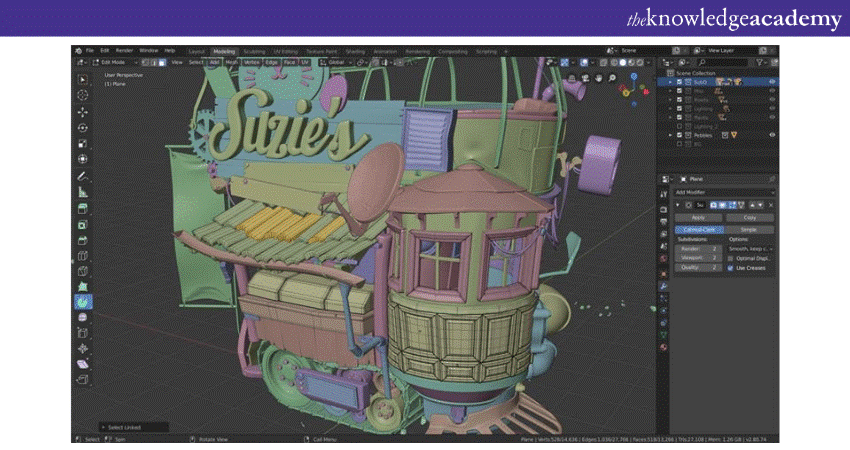The width and height of the screenshot is (850, 450).
Task: Hide the Pebbles collection with eye icon
Action: click(x=772, y=134)
